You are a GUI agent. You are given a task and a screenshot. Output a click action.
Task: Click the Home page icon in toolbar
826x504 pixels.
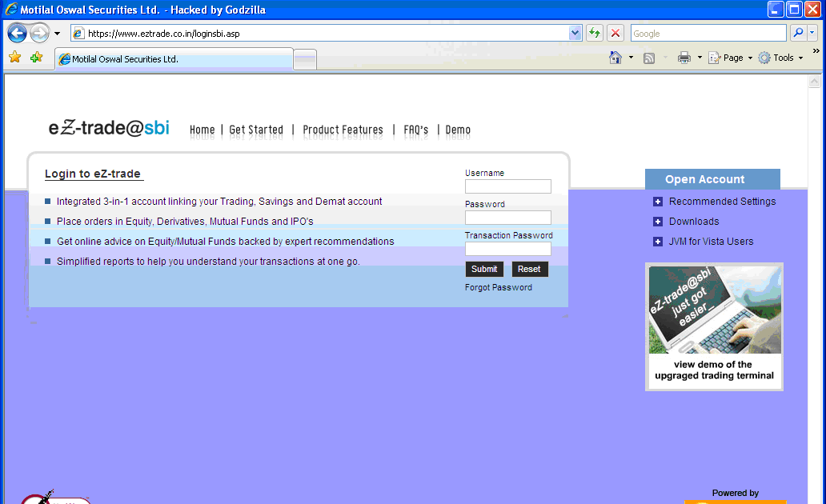pyautogui.click(x=615, y=58)
